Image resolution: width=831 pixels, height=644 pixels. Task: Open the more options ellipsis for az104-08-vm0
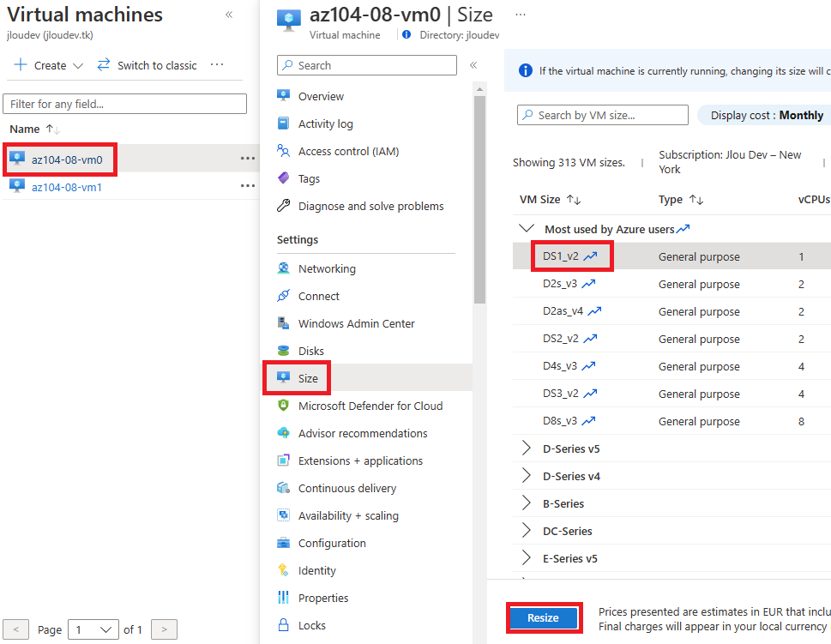pyautogui.click(x=248, y=159)
